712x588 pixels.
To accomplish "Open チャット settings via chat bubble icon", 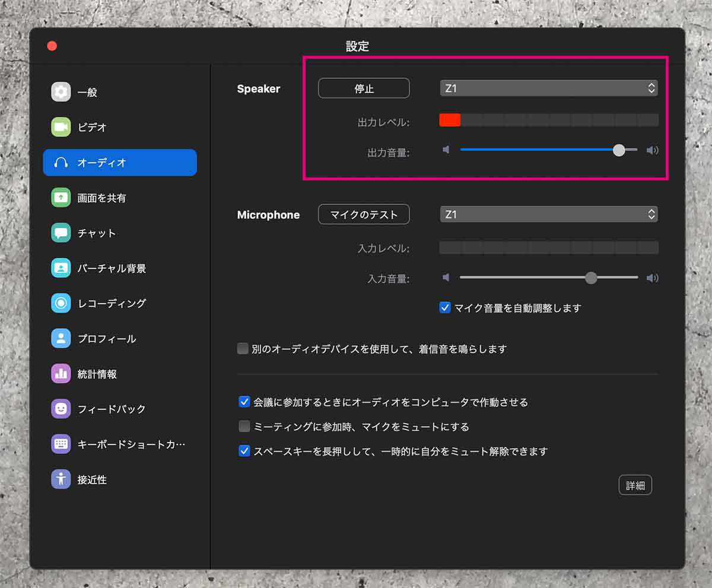I will (61, 233).
